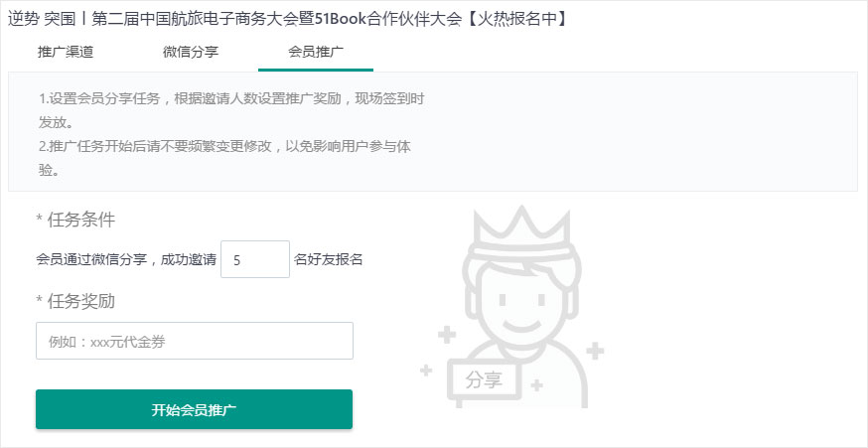Screen dimensions: 868x448
Task: Click the crown icon on the illustration
Action: click(x=522, y=228)
